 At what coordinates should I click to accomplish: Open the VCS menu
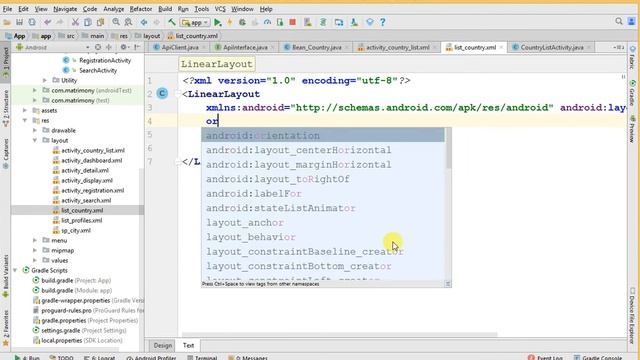coord(220,9)
